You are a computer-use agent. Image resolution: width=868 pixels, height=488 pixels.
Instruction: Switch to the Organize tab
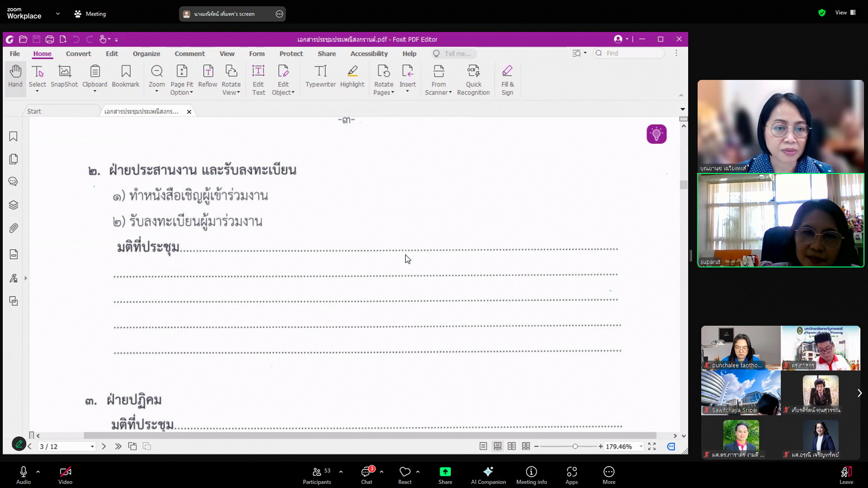click(146, 54)
